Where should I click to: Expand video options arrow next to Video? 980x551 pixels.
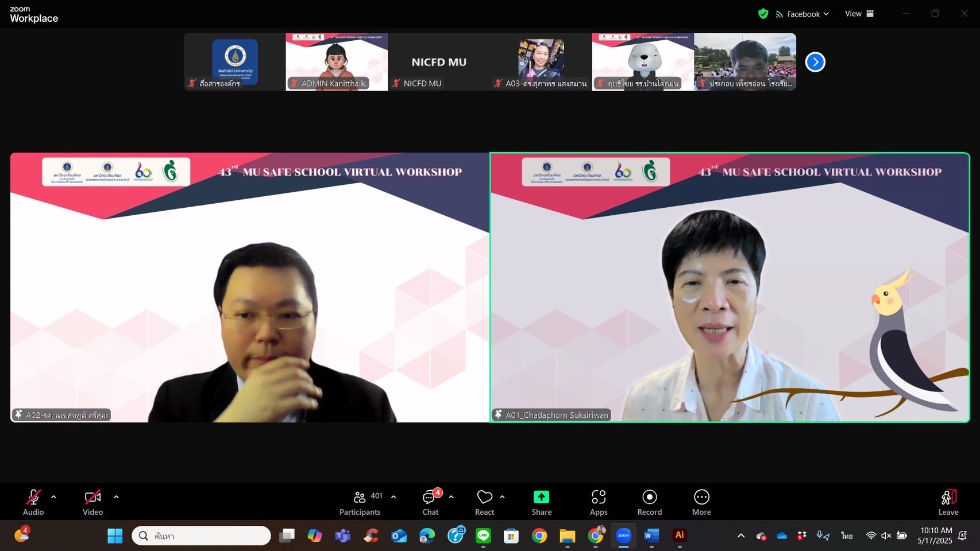click(x=116, y=497)
